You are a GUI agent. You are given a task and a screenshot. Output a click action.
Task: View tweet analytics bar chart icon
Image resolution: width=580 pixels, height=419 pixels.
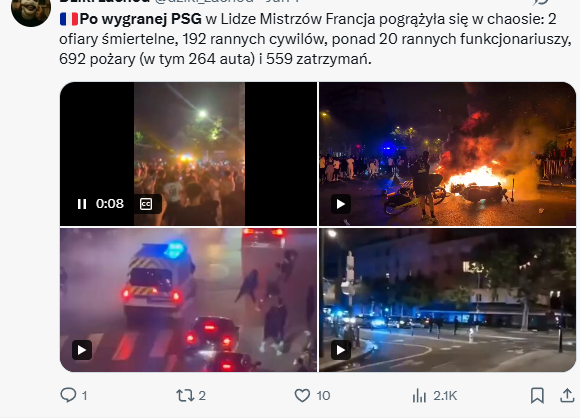(x=419, y=396)
